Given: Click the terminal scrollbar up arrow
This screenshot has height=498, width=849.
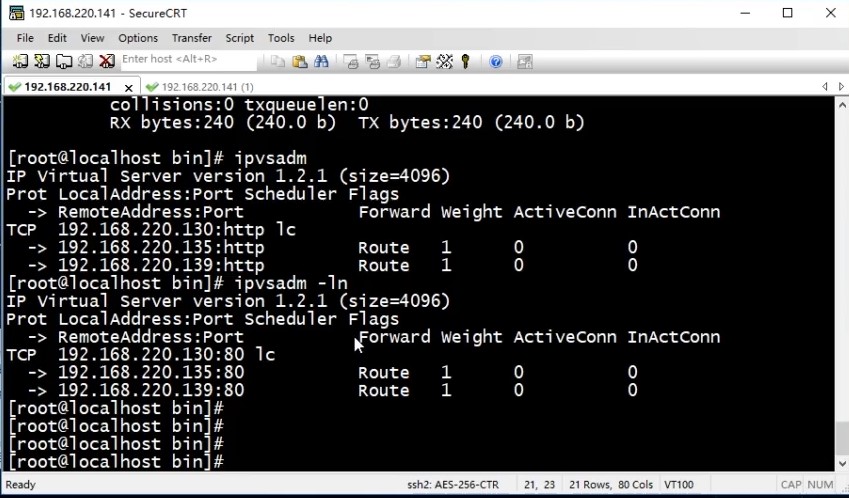Looking at the screenshot, I should coord(842,104).
